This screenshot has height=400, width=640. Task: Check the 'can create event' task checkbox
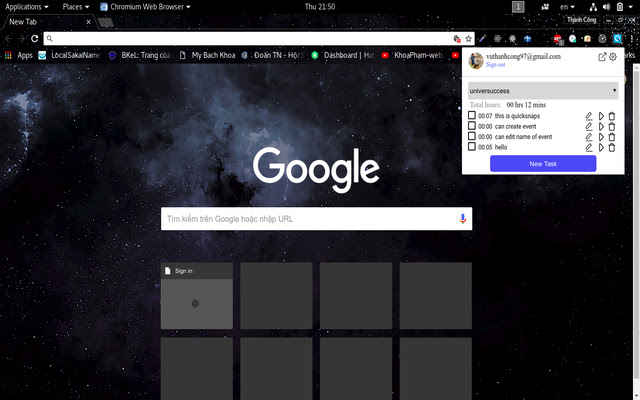pos(472,126)
